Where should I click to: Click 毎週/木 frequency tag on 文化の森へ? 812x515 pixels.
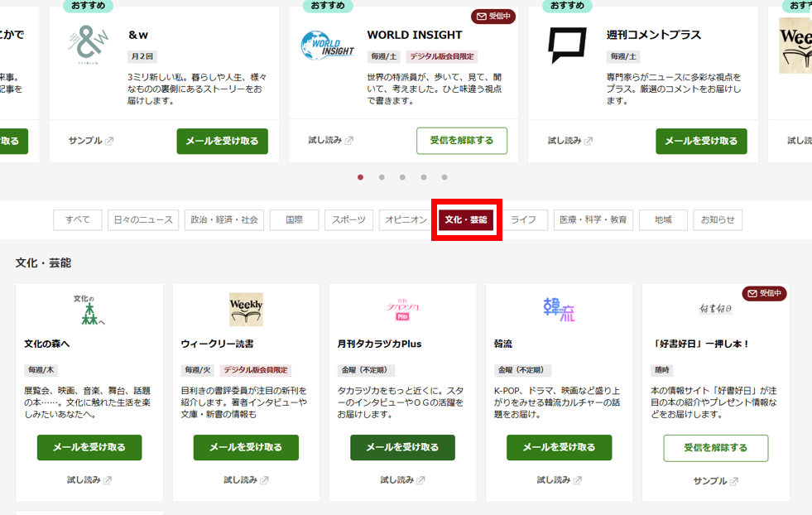coord(41,370)
